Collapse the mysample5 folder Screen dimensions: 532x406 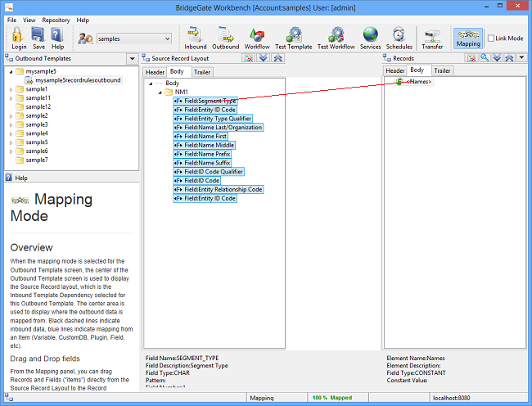click(x=11, y=71)
